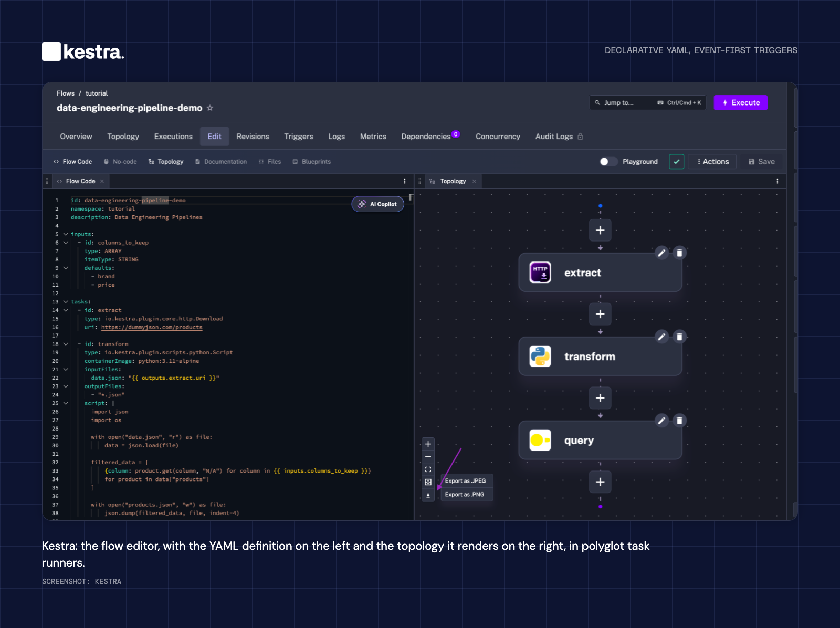This screenshot has height=628, width=840.
Task: Show the Blueprints panel
Action: coord(312,162)
